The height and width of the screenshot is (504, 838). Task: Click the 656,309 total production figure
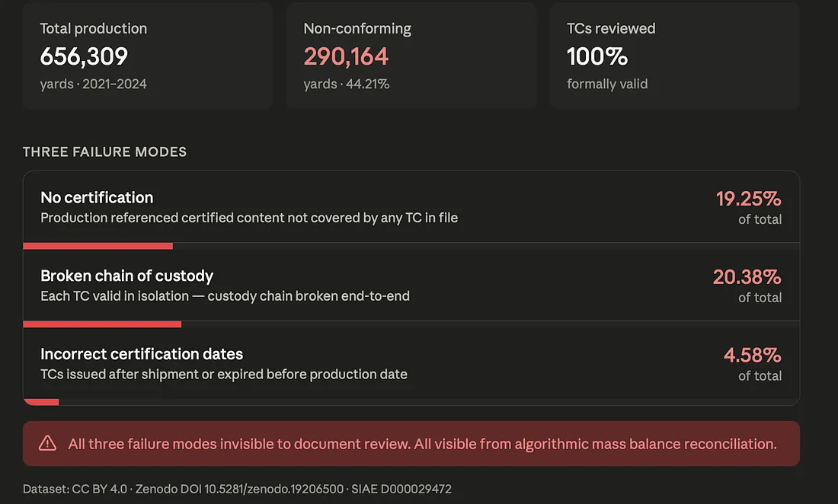(84, 56)
